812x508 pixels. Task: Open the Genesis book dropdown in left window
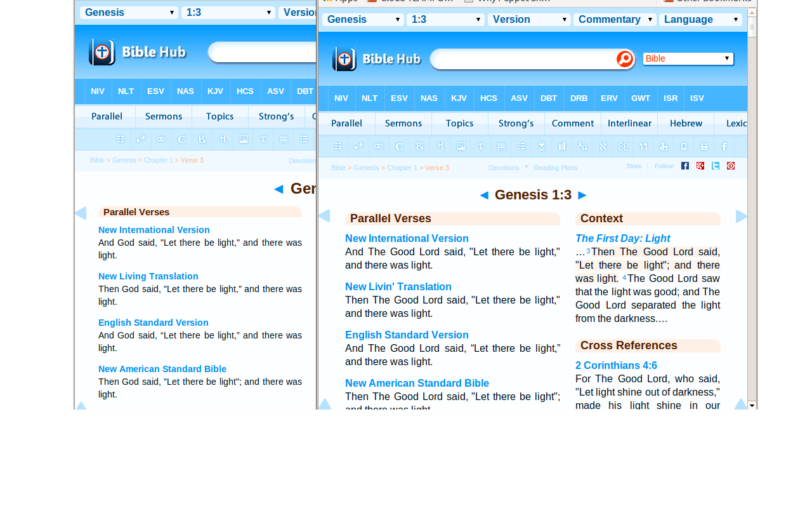(x=129, y=13)
